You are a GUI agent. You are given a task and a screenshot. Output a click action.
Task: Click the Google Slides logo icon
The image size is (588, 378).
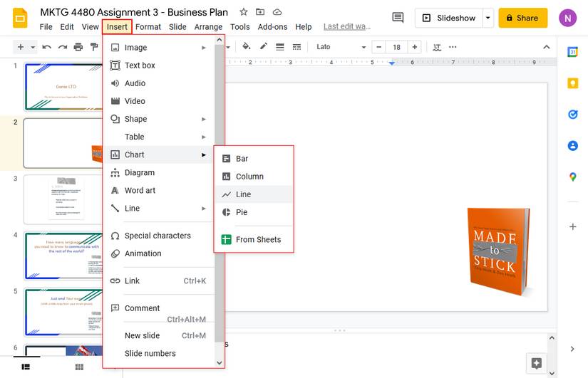tap(20, 18)
